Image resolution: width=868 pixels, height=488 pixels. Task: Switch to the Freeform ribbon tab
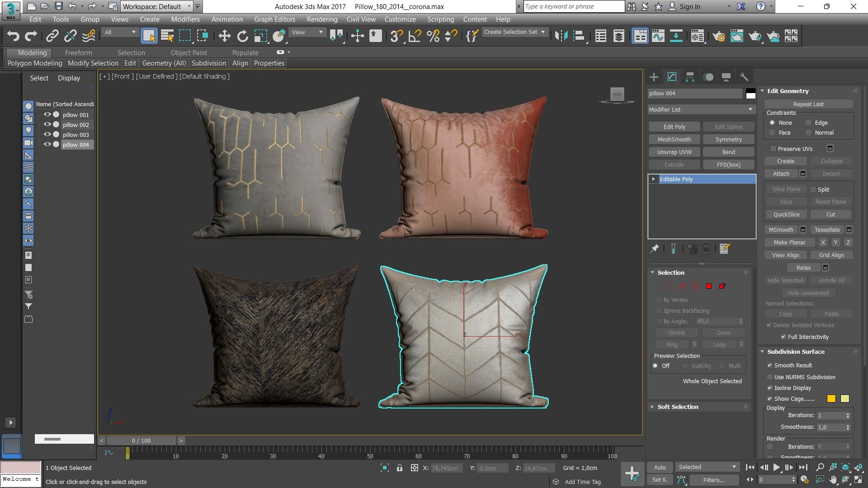78,53
